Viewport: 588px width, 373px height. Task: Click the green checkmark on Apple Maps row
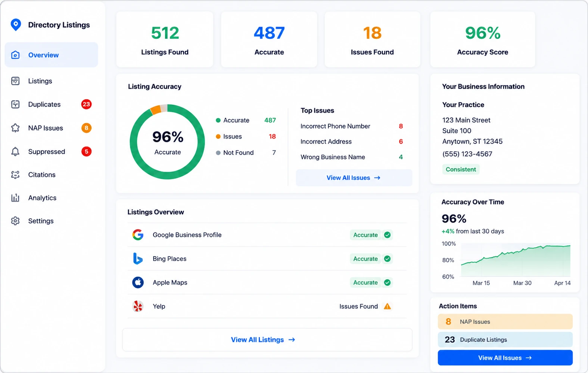388,283
